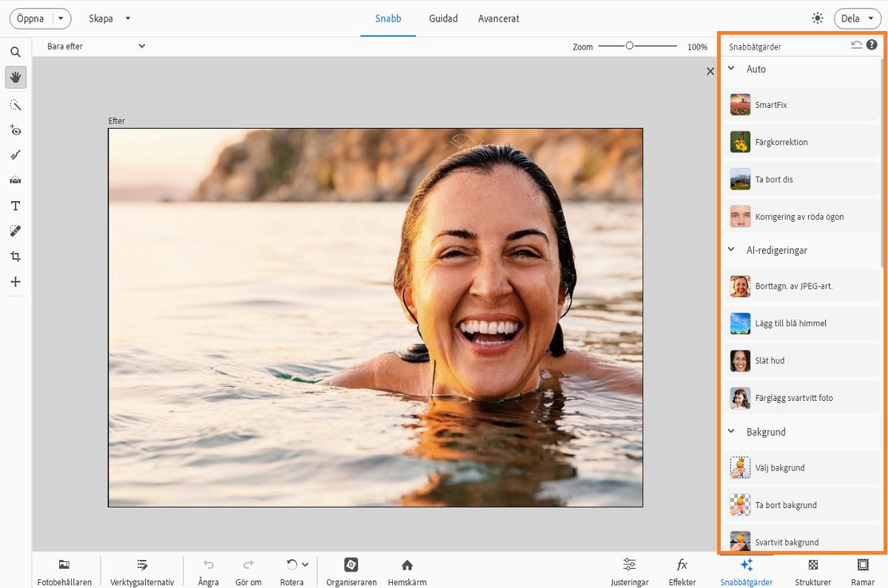Screen dimensions: 888x588
Task: Click the Zoom slider handle
Action: click(x=629, y=46)
